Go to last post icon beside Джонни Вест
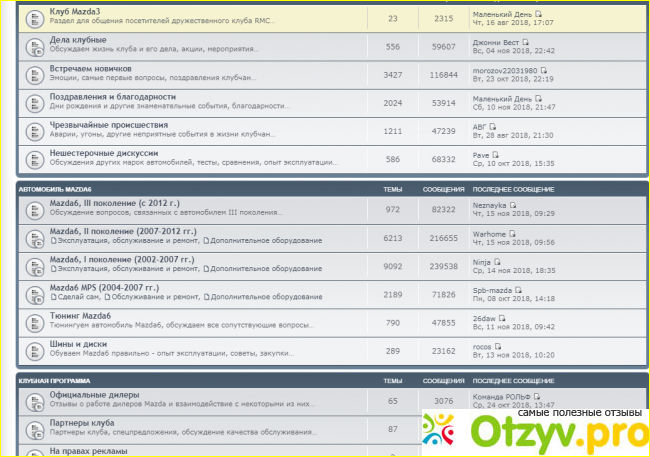The height and width of the screenshot is (457, 650). [526, 41]
